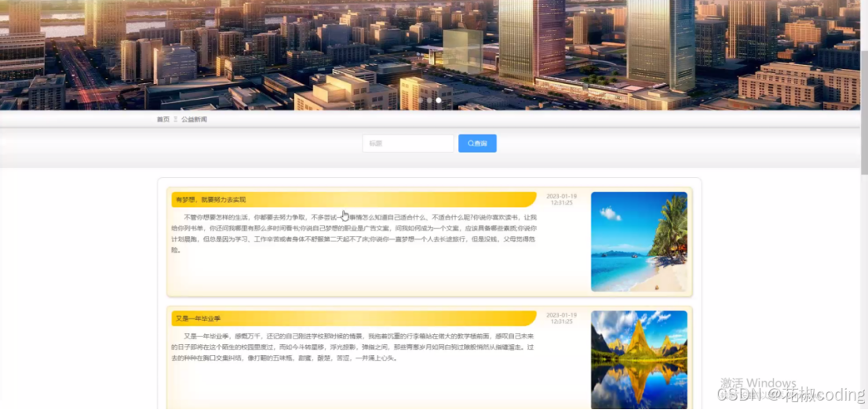
Task: Select the first carousel indicator dot
Action: (x=421, y=100)
